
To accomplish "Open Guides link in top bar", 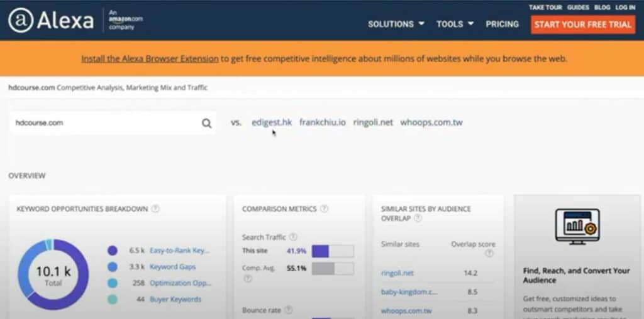I will (x=578, y=8).
